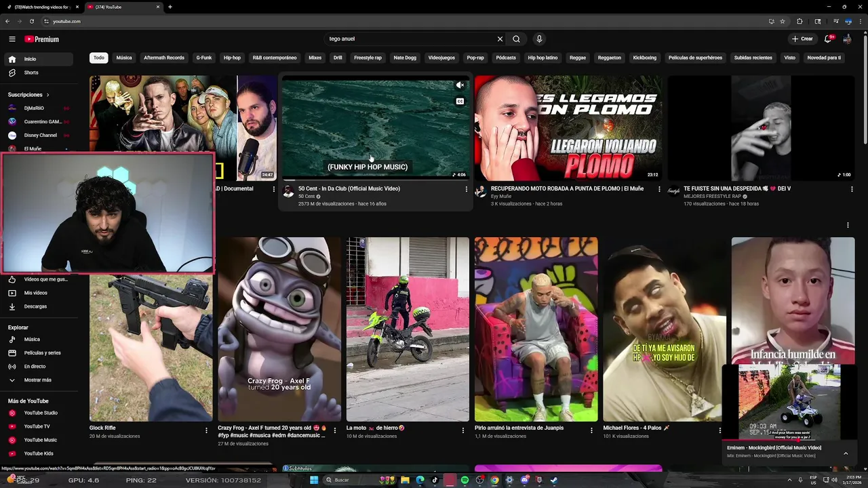Open the DjMaRiiO subscription channel
Viewport: 868px width, 488px height.
39,108
